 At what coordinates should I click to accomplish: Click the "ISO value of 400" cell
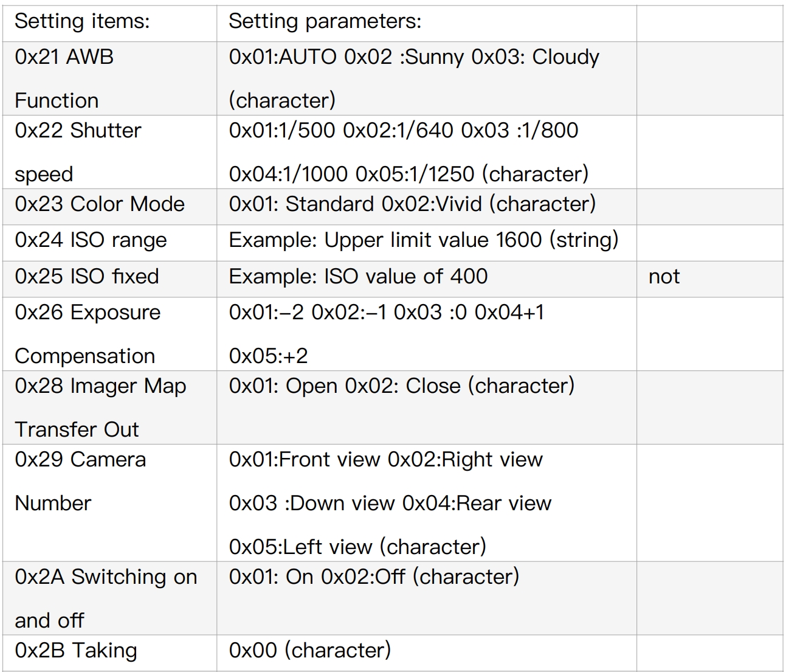(358, 277)
